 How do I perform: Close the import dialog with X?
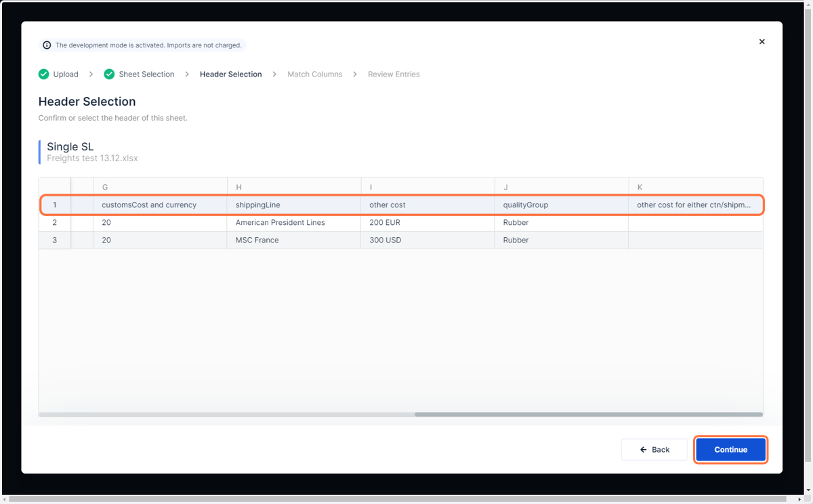pos(762,42)
